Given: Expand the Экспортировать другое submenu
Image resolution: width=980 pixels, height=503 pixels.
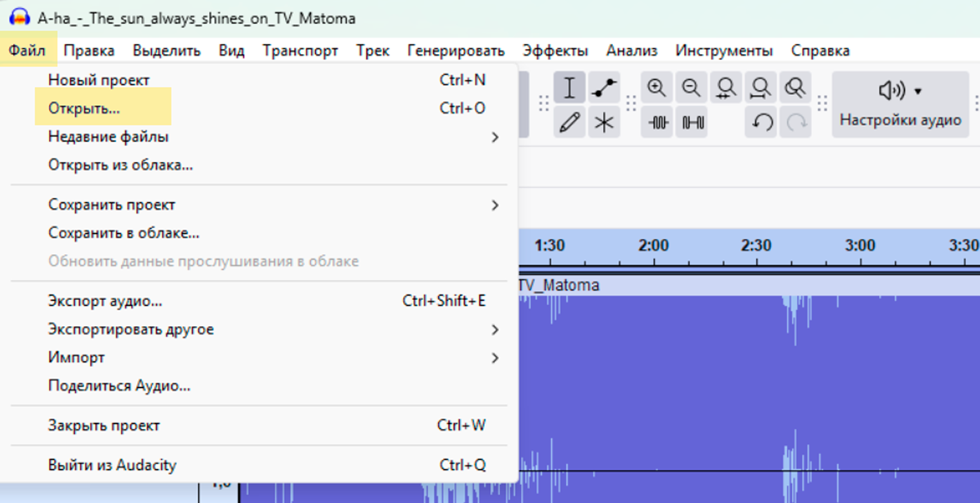Looking at the screenshot, I should [259, 330].
